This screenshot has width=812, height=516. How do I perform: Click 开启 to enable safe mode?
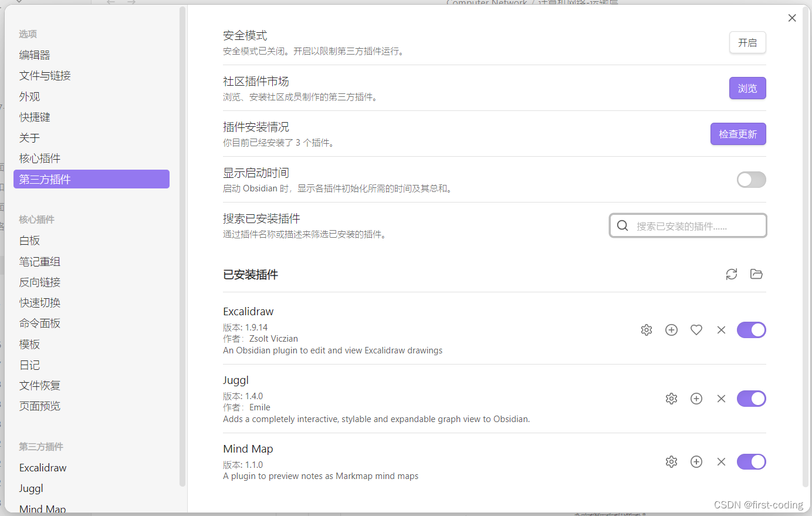[x=747, y=42]
